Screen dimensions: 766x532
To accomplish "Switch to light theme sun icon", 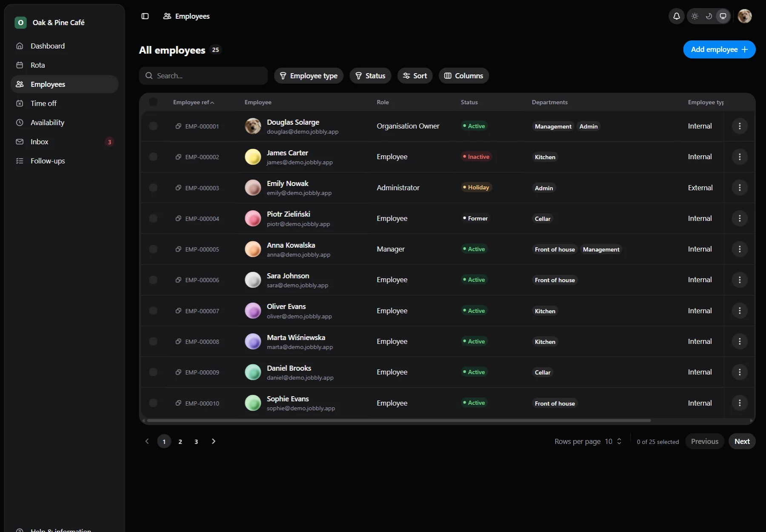I will point(695,16).
